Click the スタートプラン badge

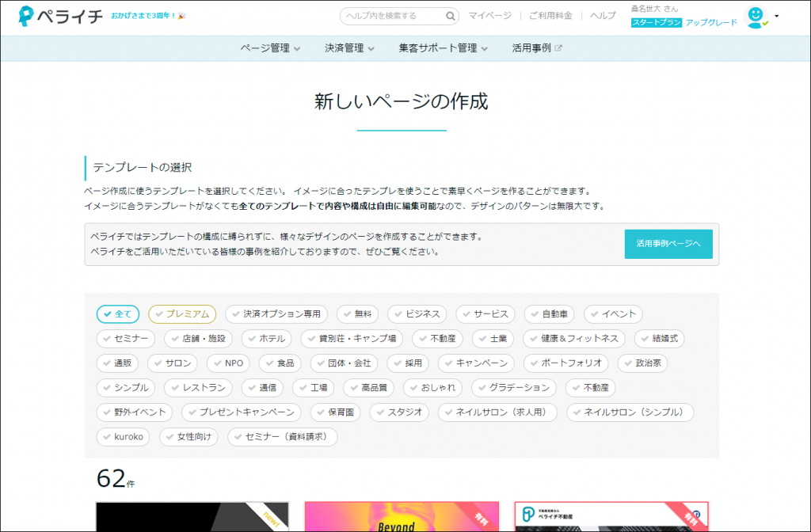tap(657, 22)
